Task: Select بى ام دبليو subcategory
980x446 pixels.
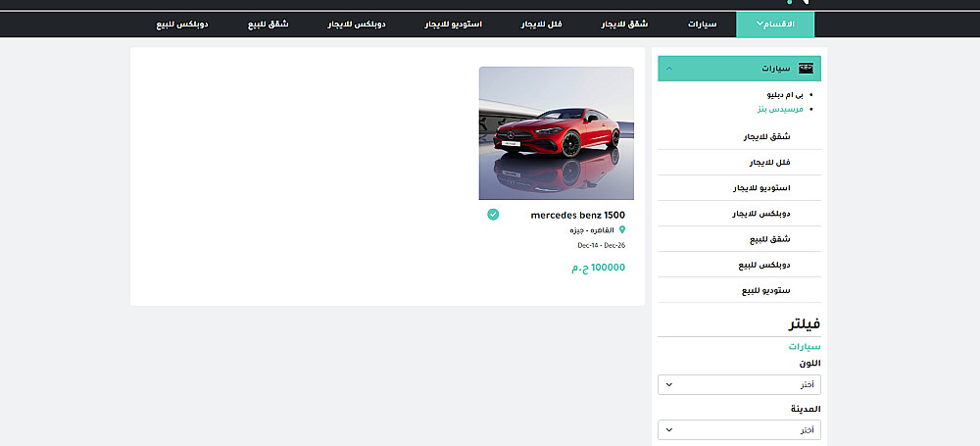Action: coord(784,94)
